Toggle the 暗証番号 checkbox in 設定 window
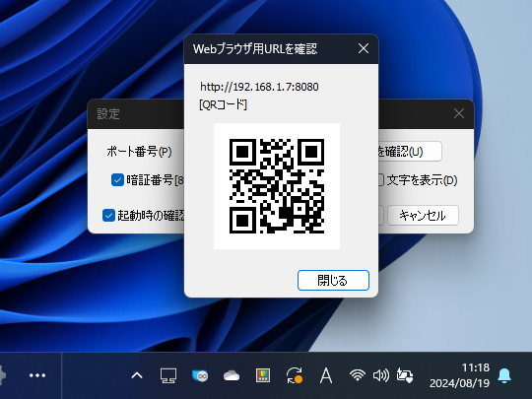The height and width of the screenshot is (399, 532). (117, 180)
